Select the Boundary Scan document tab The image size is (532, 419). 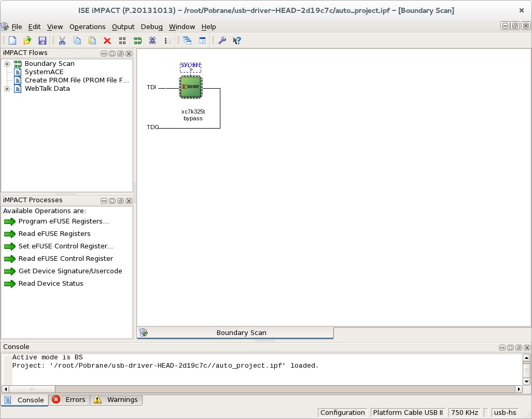(235, 332)
